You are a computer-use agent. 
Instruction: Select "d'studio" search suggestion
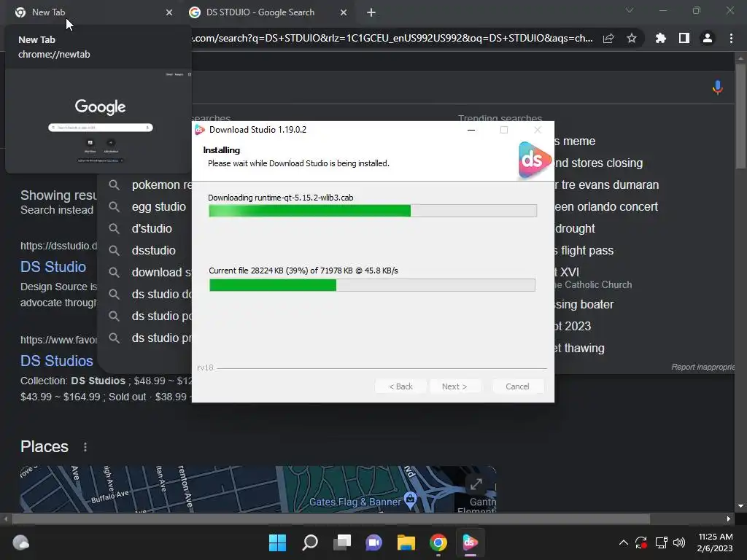coord(152,228)
